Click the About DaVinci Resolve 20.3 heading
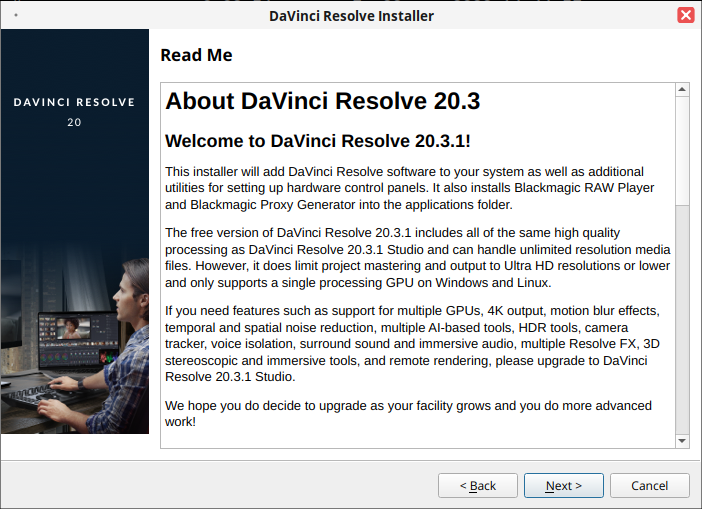The image size is (702, 509). (x=322, y=101)
